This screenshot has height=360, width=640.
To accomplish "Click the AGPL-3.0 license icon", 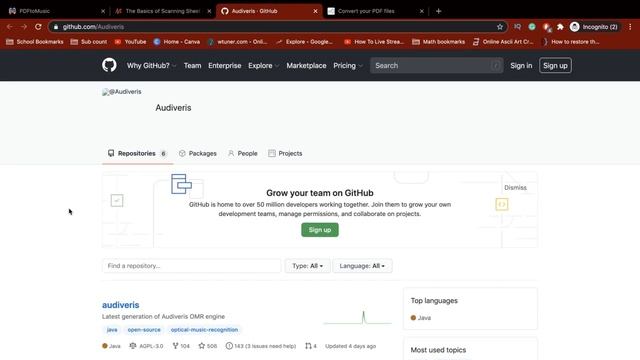I will pos(133,346).
